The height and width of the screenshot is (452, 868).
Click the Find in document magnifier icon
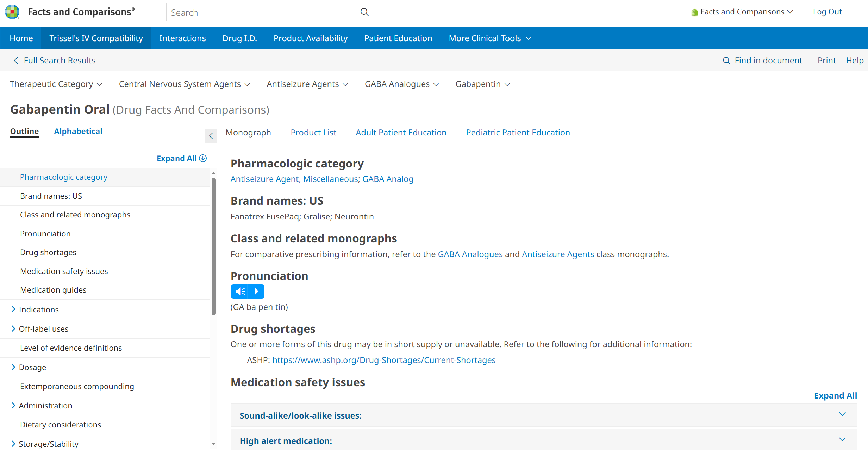click(x=726, y=61)
